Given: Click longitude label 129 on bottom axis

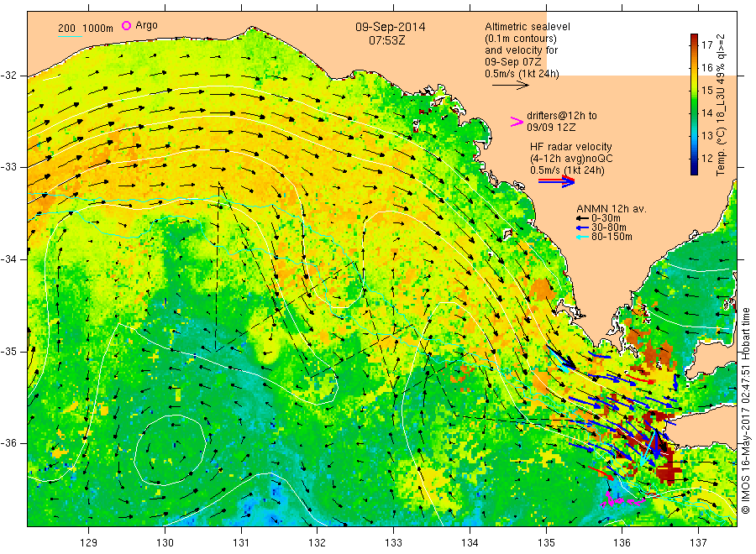Looking at the screenshot, I should pos(89,543).
